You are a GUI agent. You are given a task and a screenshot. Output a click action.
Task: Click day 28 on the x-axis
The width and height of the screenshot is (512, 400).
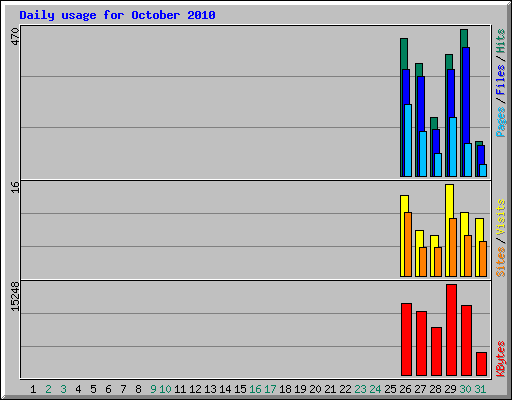[435, 389]
